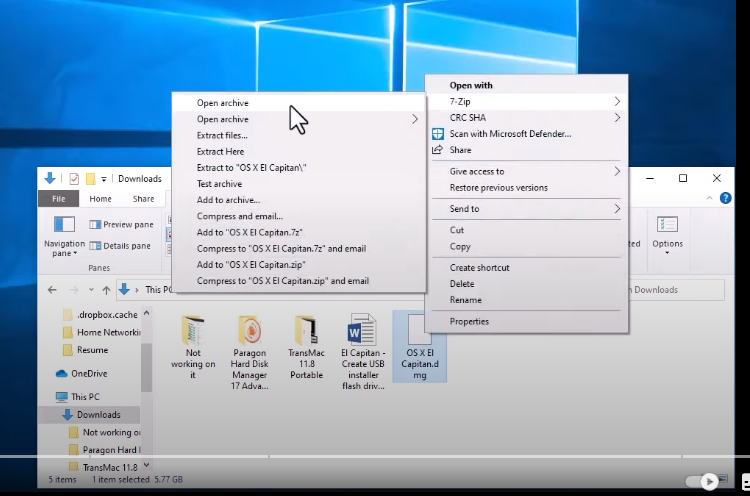Choose 'Open with' in the context menu

click(x=471, y=86)
